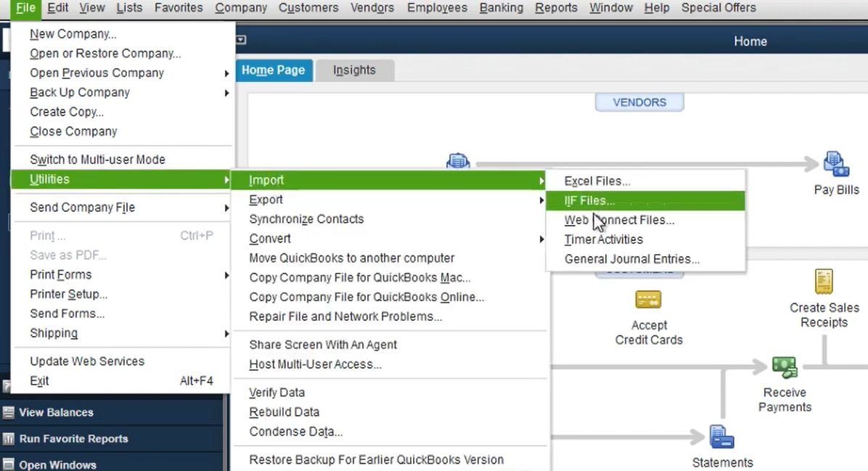Select the Home Page tab
Screen dimensions: 868x471
(x=274, y=70)
